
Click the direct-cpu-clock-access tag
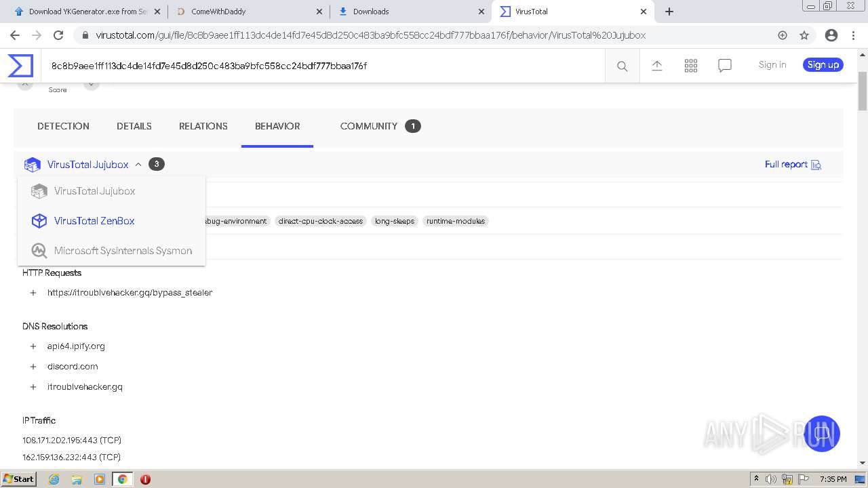pyautogui.click(x=321, y=221)
